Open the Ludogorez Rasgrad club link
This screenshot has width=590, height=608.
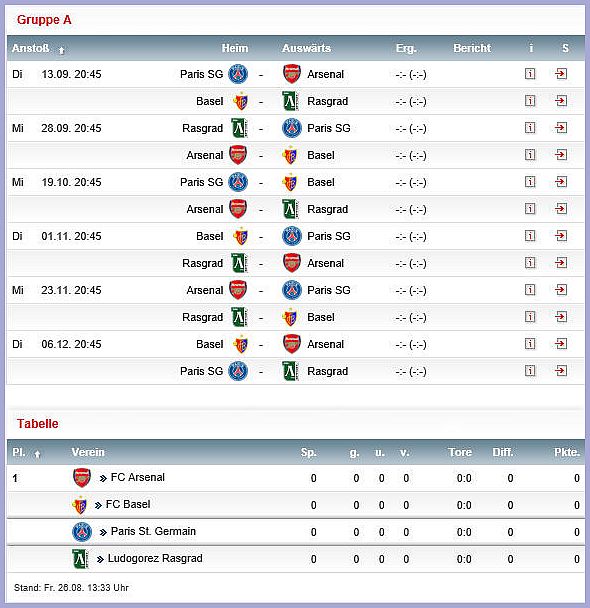click(x=155, y=558)
